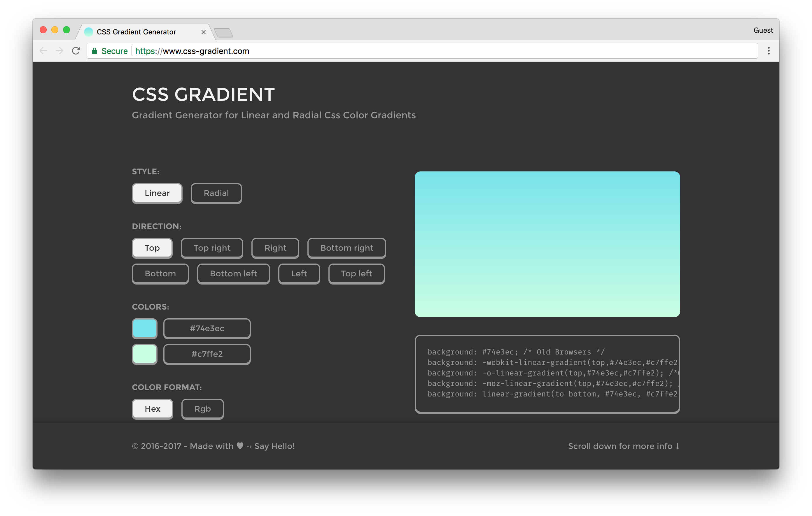Select Top direction for gradient

151,247
